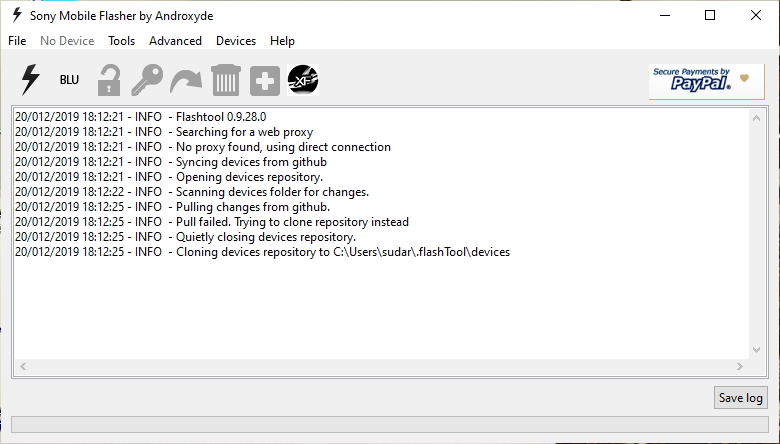Open the Devices menu
The image size is (780, 444).
coord(236,41)
